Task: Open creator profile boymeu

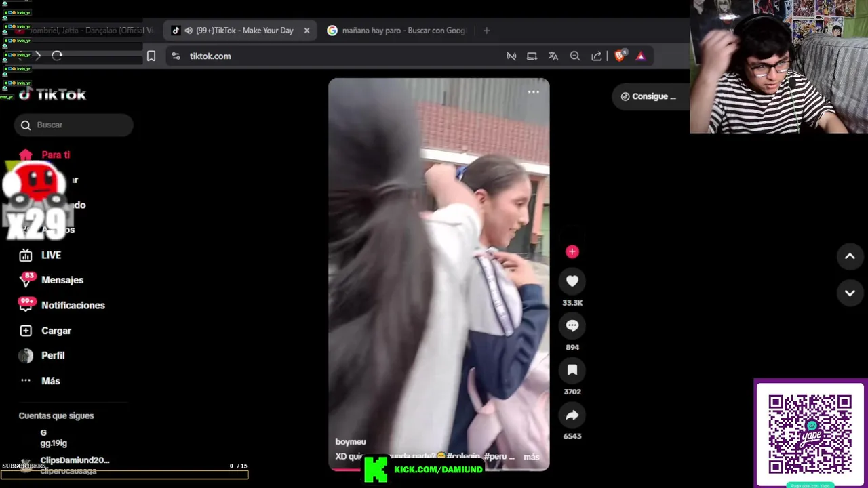Action: coord(351,442)
